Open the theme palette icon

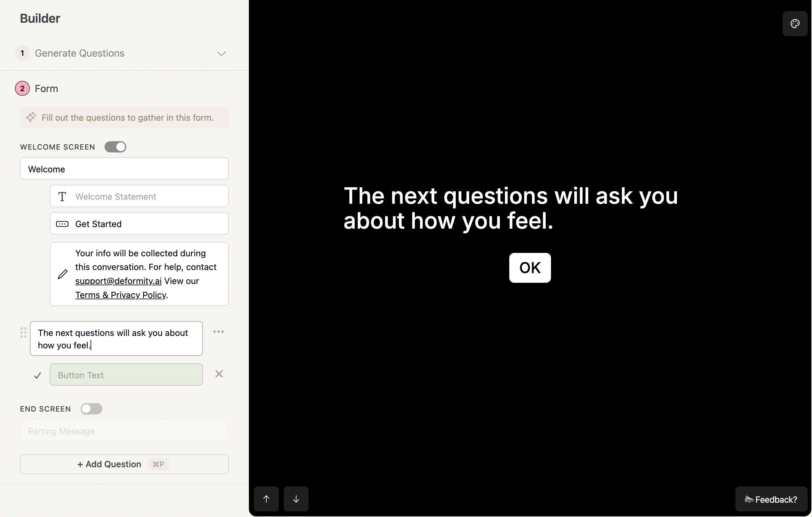click(795, 24)
